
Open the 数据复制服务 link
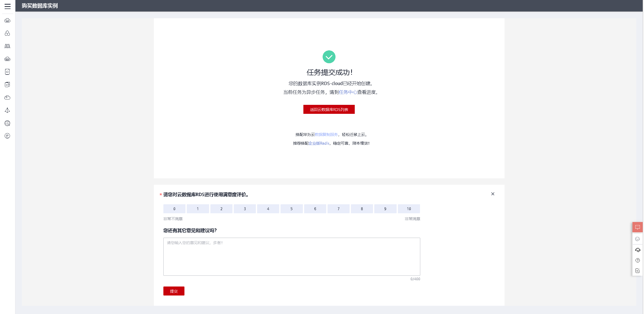[326, 135]
